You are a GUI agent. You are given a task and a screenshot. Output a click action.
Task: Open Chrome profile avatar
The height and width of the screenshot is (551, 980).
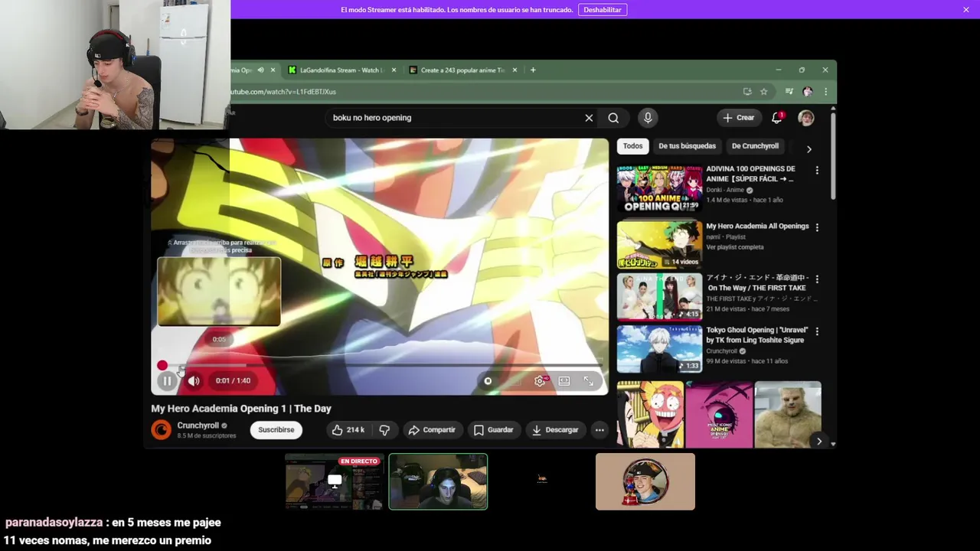807,92
